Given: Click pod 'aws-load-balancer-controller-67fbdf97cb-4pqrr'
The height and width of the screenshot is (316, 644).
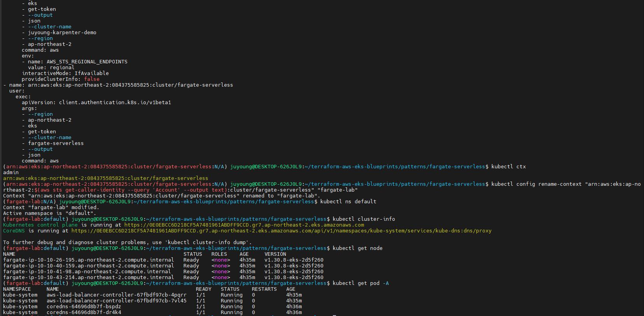Looking at the screenshot, I should [117, 295].
